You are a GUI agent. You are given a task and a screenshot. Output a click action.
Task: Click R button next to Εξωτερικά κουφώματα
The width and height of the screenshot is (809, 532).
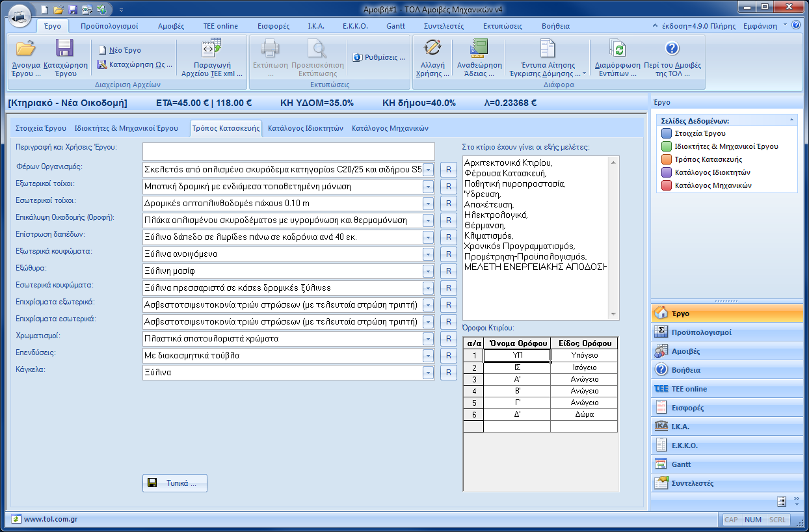(448, 254)
